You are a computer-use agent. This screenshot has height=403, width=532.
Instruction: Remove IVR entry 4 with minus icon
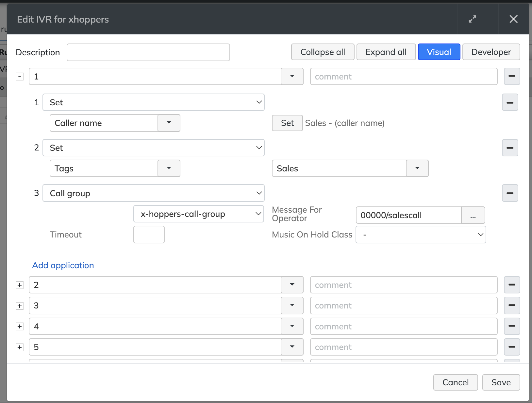[512, 326]
